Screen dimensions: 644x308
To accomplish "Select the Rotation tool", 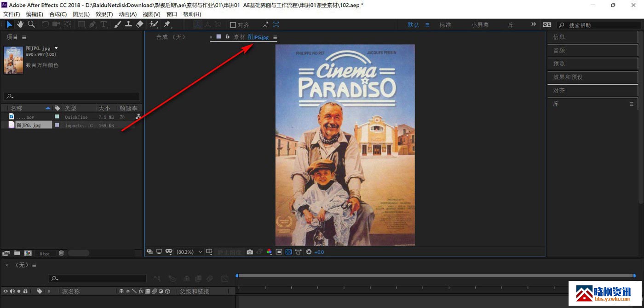I will [46, 24].
